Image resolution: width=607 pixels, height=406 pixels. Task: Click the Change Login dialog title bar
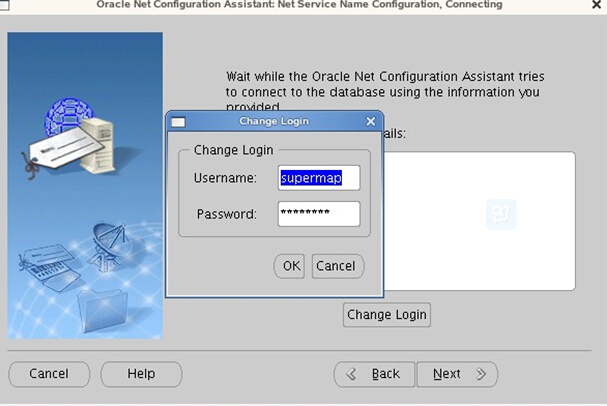[274, 122]
